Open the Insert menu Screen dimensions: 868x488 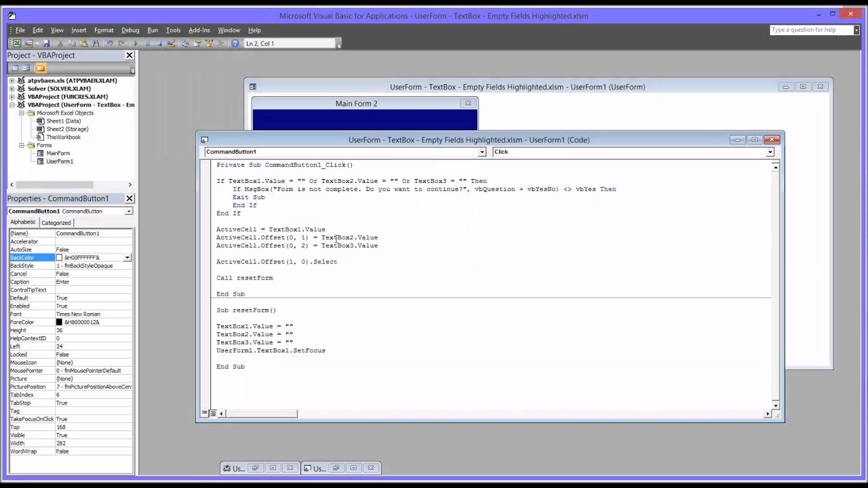(x=79, y=30)
